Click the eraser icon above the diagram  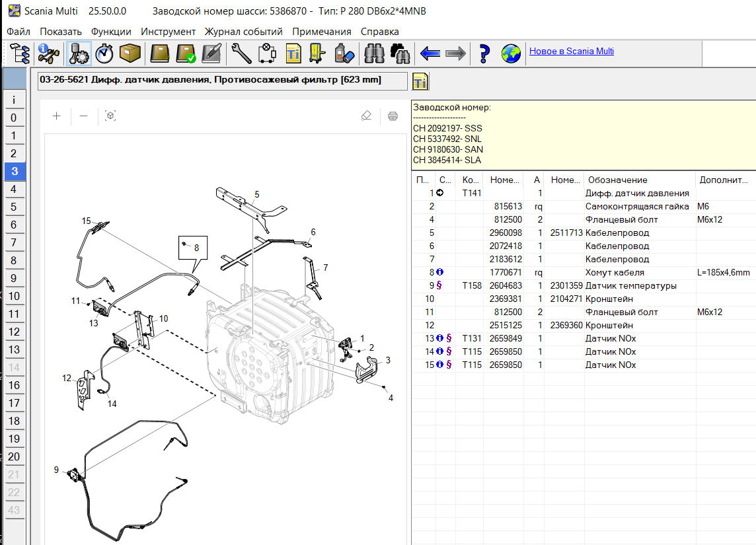click(366, 116)
